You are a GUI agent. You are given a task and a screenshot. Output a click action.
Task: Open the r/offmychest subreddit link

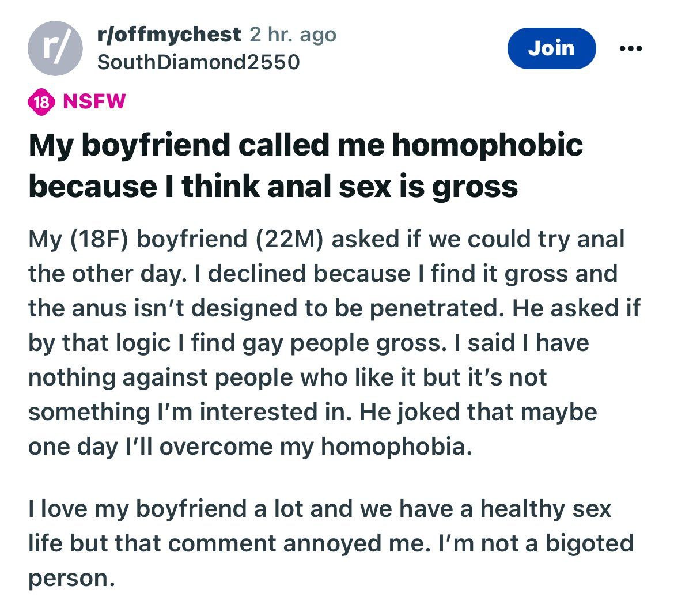(x=169, y=35)
